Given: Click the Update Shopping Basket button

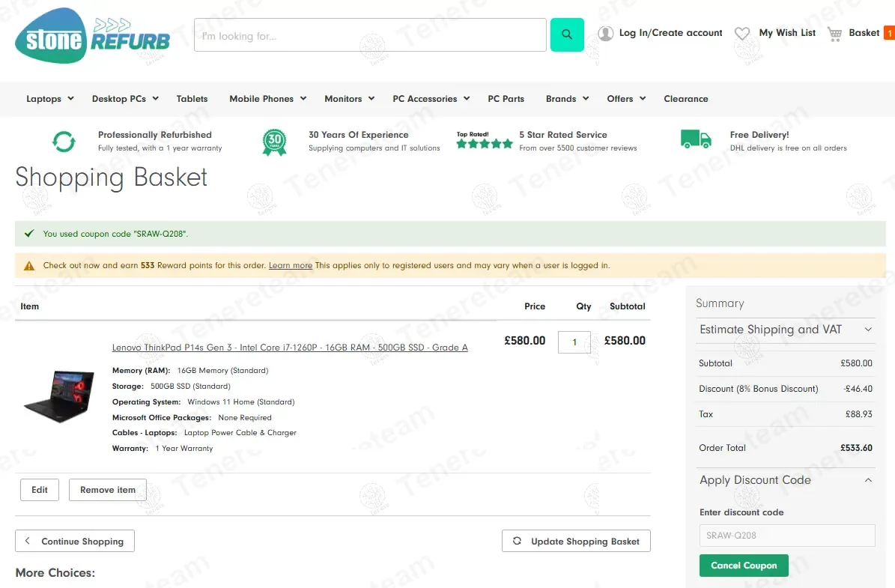Looking at the screenshot, I should pos(576,542).
